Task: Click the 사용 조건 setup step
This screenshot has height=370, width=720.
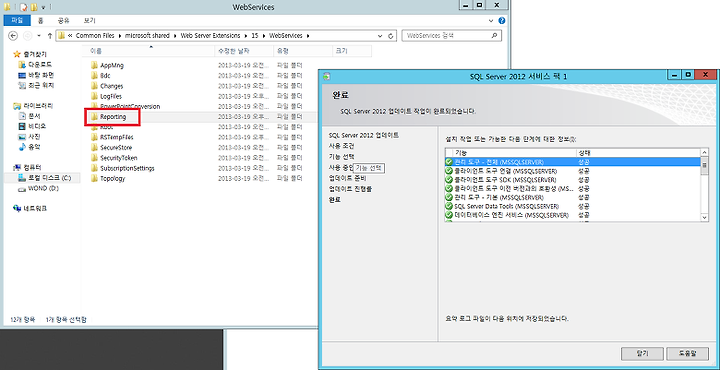Action: click(341, 146)
